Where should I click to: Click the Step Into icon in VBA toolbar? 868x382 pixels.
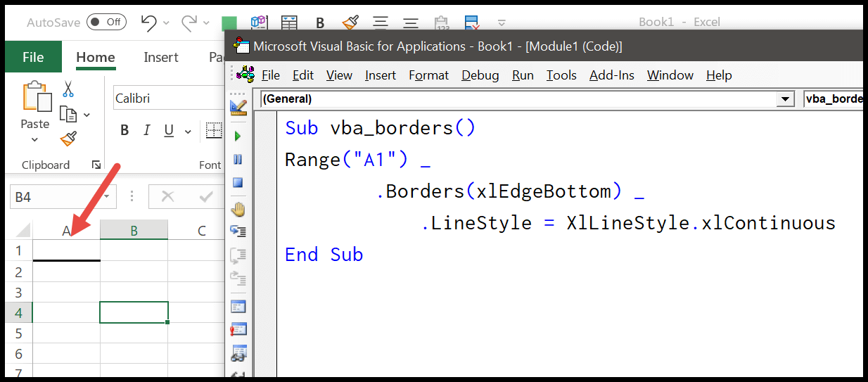pos(238,231)
